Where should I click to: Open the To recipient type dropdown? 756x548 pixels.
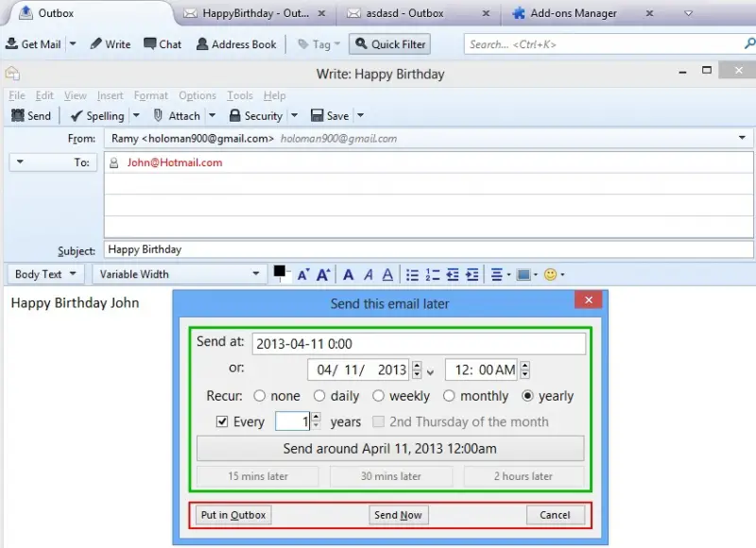[53, 162]
